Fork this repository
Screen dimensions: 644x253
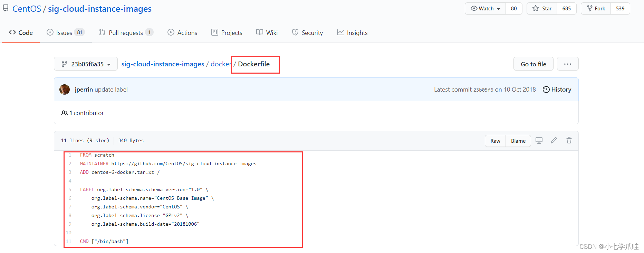pos(596,9)
